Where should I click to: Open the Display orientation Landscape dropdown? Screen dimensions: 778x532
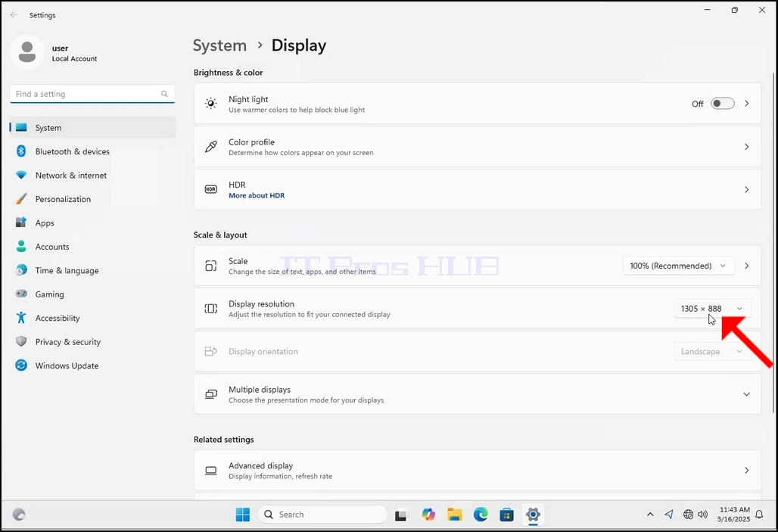712,351
